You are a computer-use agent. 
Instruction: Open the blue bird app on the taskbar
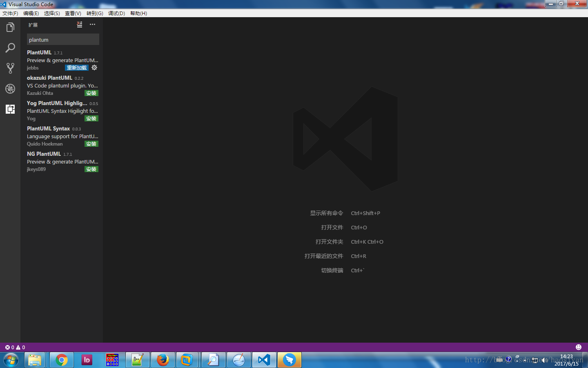tap(290, 360)
